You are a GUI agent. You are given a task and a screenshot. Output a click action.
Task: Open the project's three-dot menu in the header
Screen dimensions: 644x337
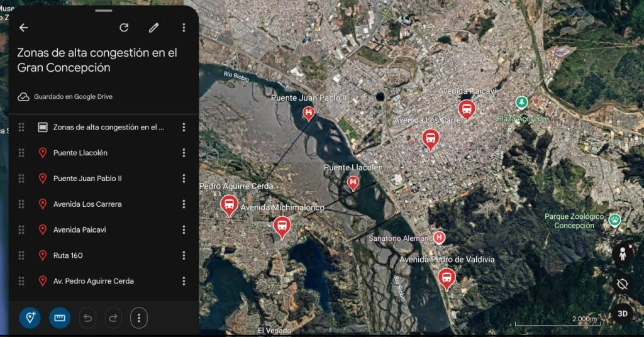coord(184,28)
